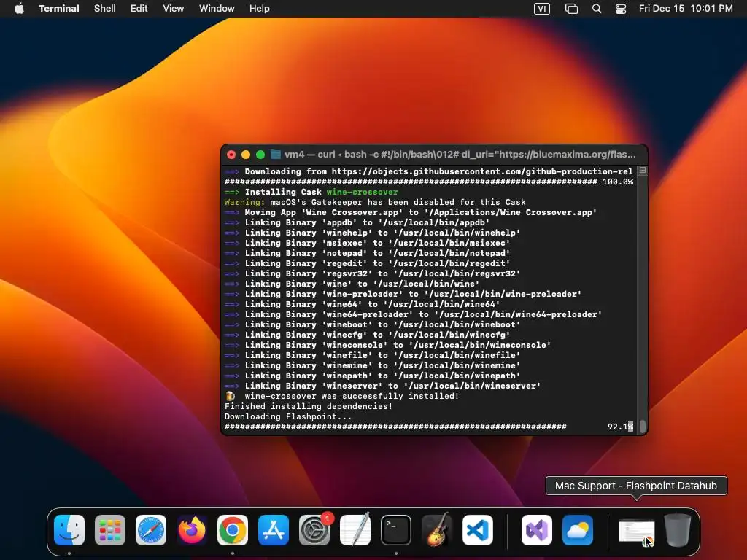The width and height of the screenshot is (747, 560).
Task: Open the Edit menu
Action: (139, 9)
